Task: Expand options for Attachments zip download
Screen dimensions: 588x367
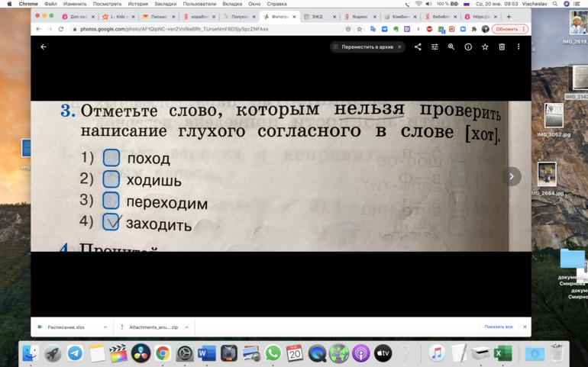Action: [x=187, y=327]
